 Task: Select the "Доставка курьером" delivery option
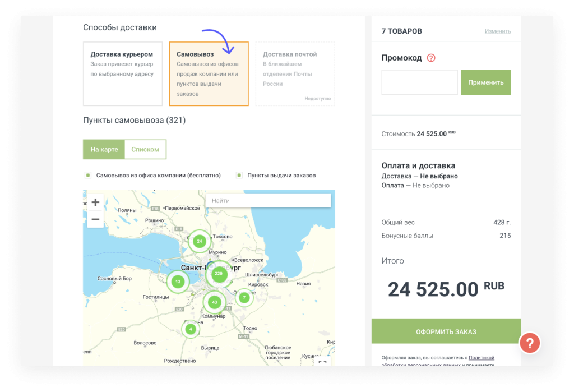(122, 74)
